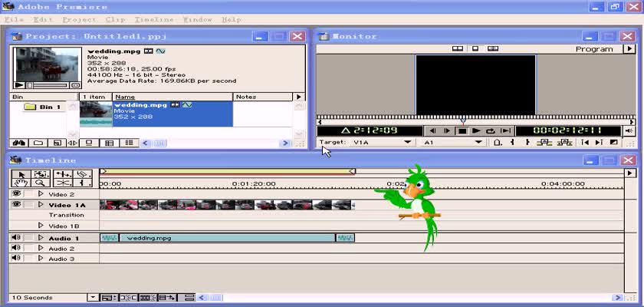Click the Trim Mode icon in Monitor
This screenshot has height=307, width=644.
pyautogui.click(x=493, y=48)
